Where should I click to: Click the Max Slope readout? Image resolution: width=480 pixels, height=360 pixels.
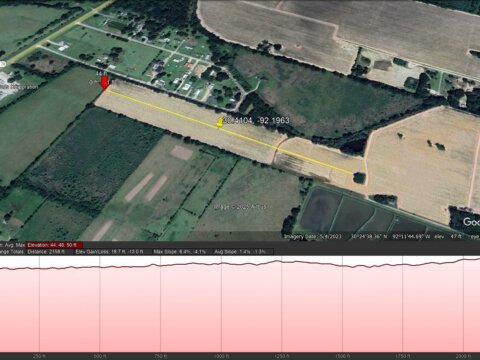pyautogui.click(x=180, y=252)
